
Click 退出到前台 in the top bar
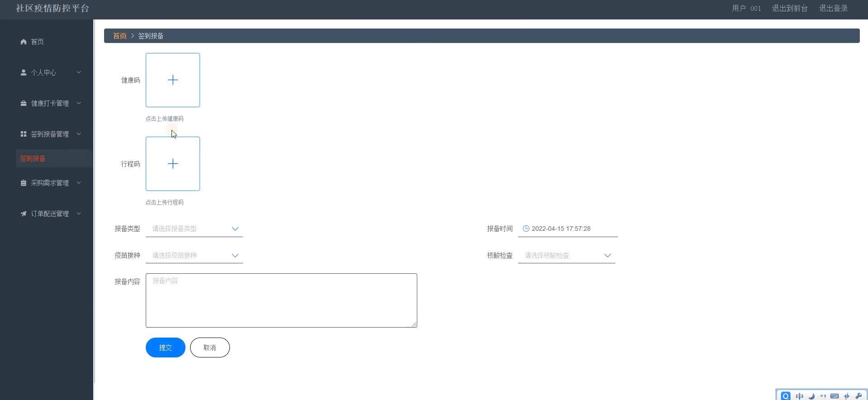coord(790,8)
